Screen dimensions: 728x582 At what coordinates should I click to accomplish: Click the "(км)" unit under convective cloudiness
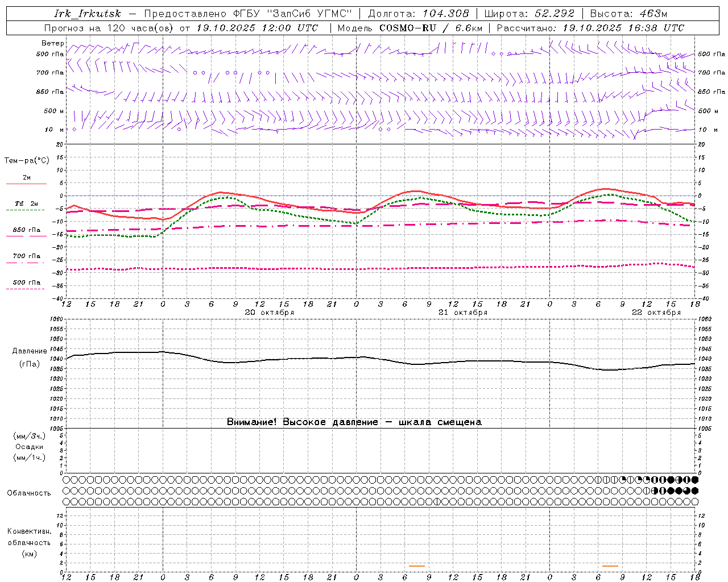click(29, 554)
